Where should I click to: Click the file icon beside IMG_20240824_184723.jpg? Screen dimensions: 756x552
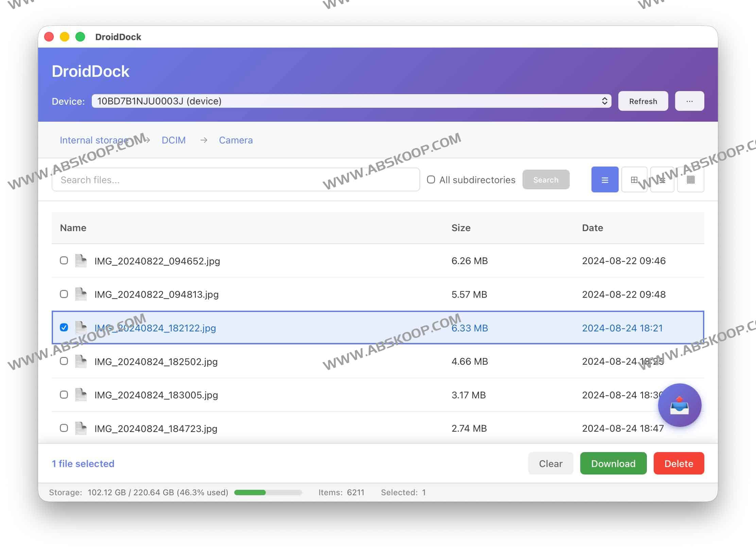pos(81,428)
